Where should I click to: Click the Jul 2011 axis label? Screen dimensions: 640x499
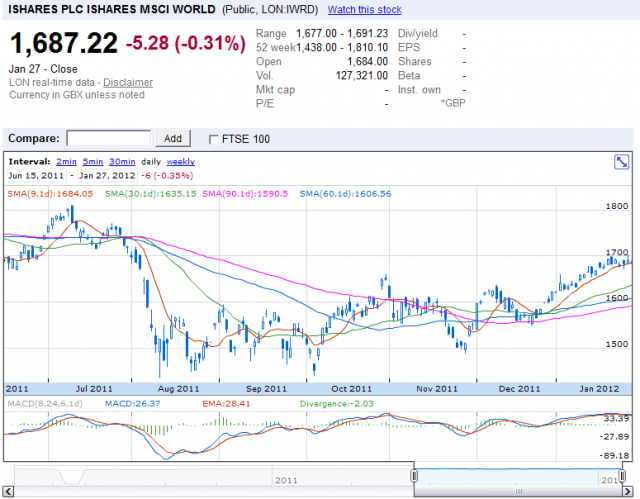click(x=94, y=389)
